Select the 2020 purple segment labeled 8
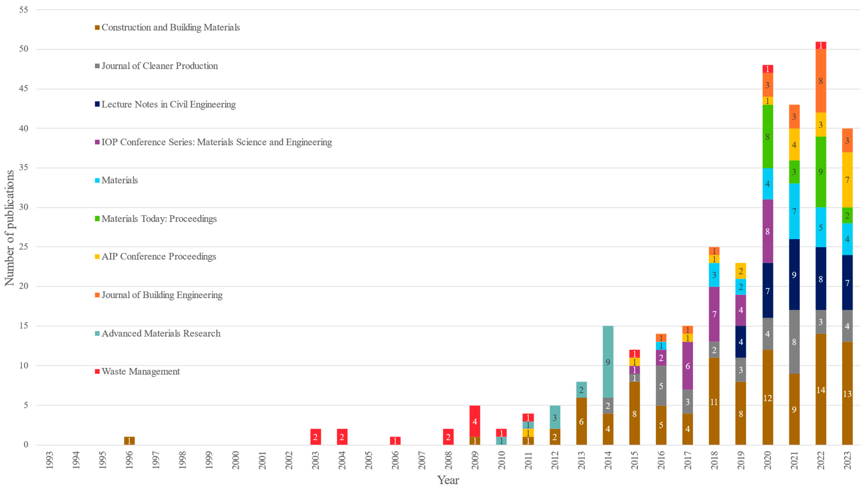 coord(767,231)
